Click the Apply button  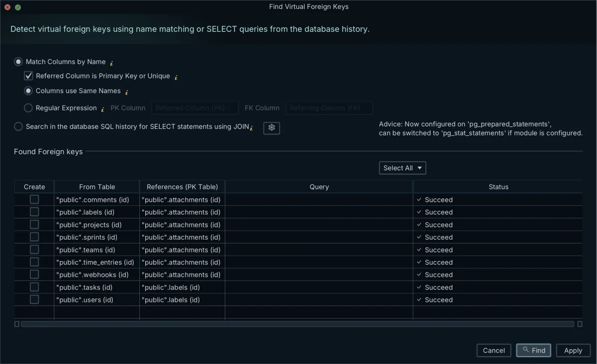[573, 351]
